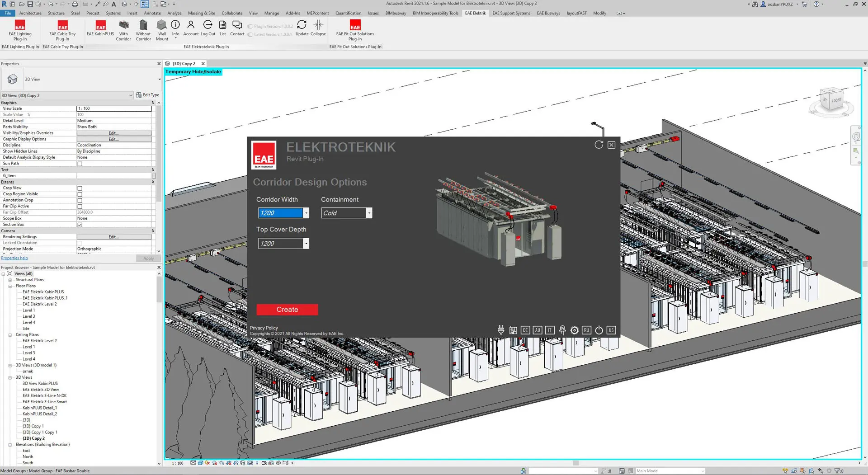Select the RU language icon in dialog
This screenshot has width=868, height=475.
586,330
